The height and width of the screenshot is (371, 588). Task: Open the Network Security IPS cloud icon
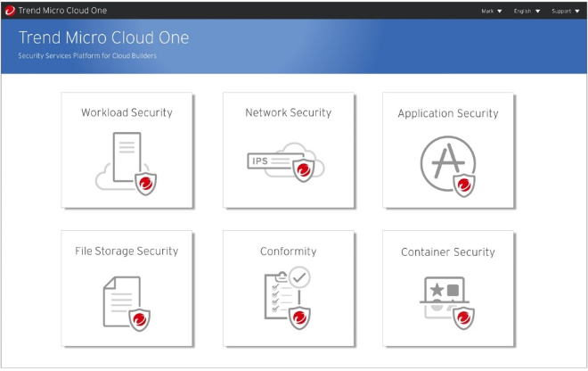[286, 161]
